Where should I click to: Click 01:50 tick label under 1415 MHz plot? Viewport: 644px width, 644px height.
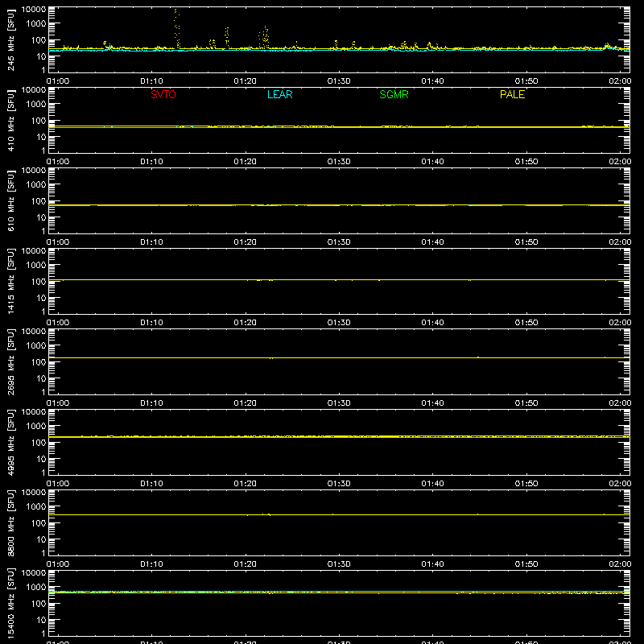point(526,323)
